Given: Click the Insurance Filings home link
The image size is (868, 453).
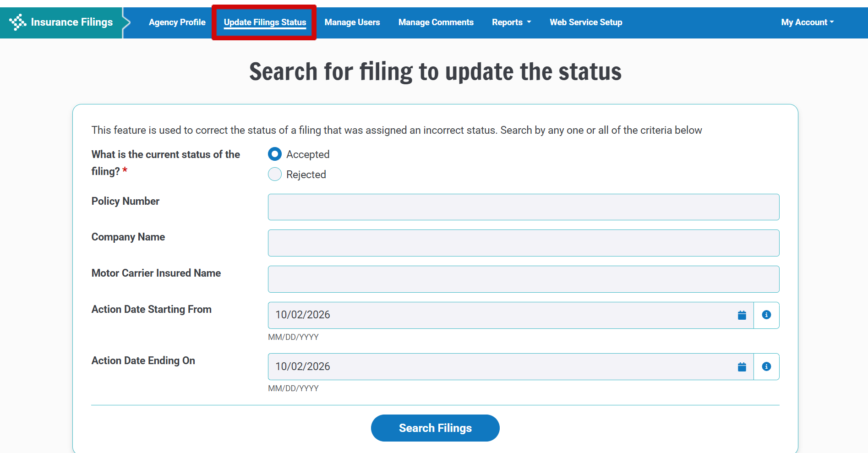Looking at the screenshot, I should (61, 22).
